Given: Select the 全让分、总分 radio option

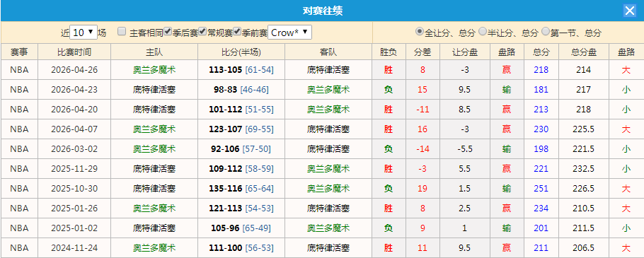Looking at the screenshot, I should (419, 31).
